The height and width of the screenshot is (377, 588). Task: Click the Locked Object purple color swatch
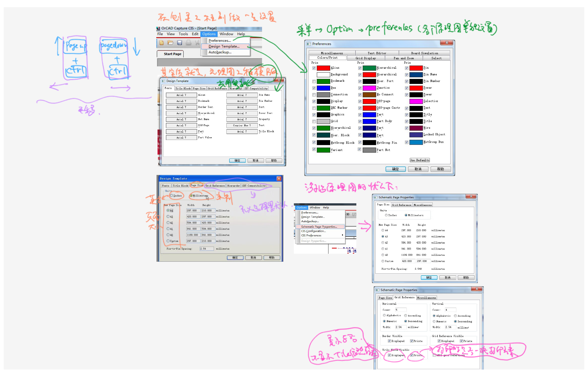pos(416,135)
